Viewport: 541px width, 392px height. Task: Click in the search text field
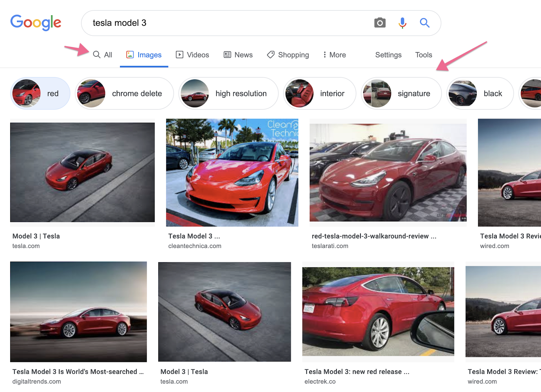[x=223, y=23]
